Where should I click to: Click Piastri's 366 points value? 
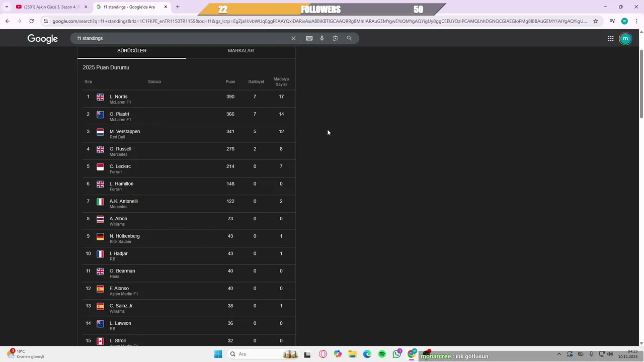(x=230, y=114)
